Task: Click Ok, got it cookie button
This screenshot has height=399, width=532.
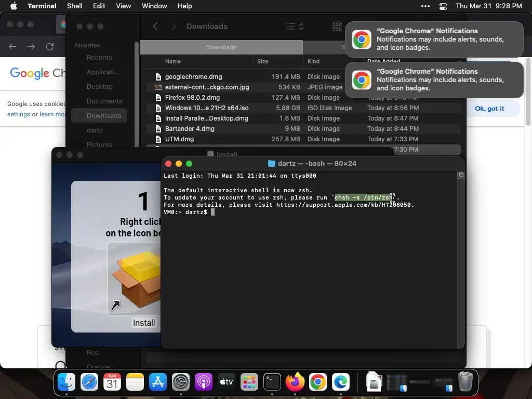Action: coord(489,109)
